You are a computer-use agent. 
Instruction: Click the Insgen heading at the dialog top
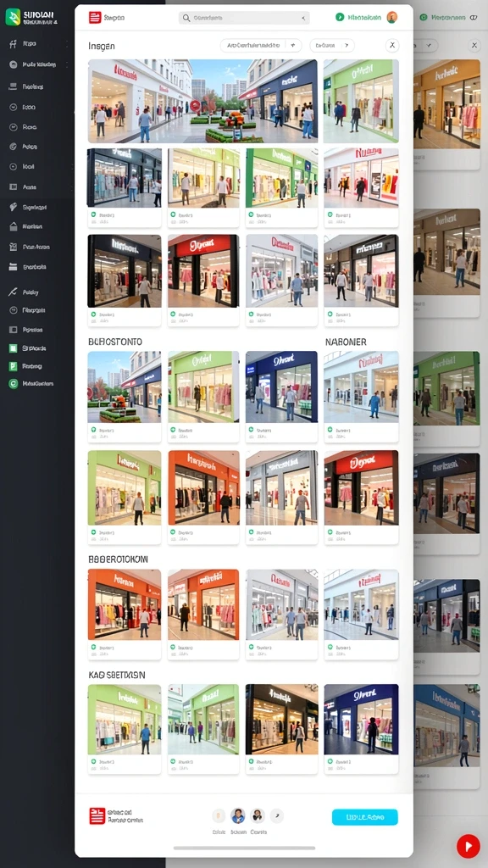(x=102, y=46)
